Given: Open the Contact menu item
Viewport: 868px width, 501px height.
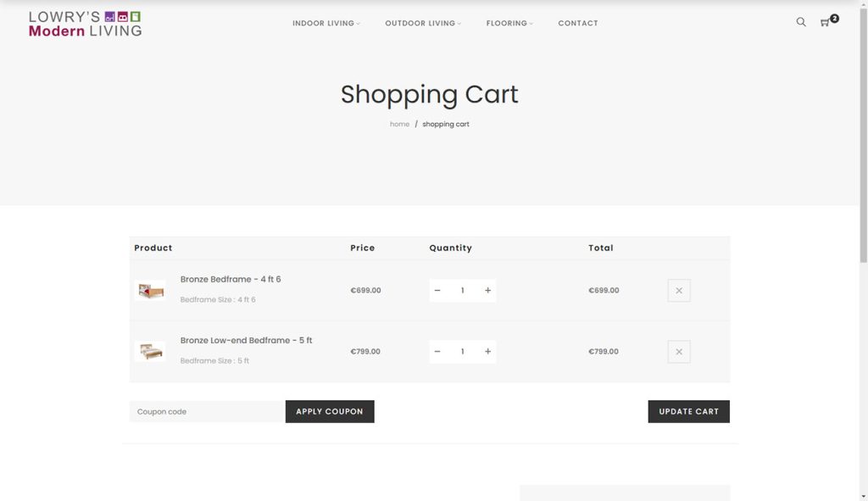Looking at the screenshot, I should click(x=578, y=23).
